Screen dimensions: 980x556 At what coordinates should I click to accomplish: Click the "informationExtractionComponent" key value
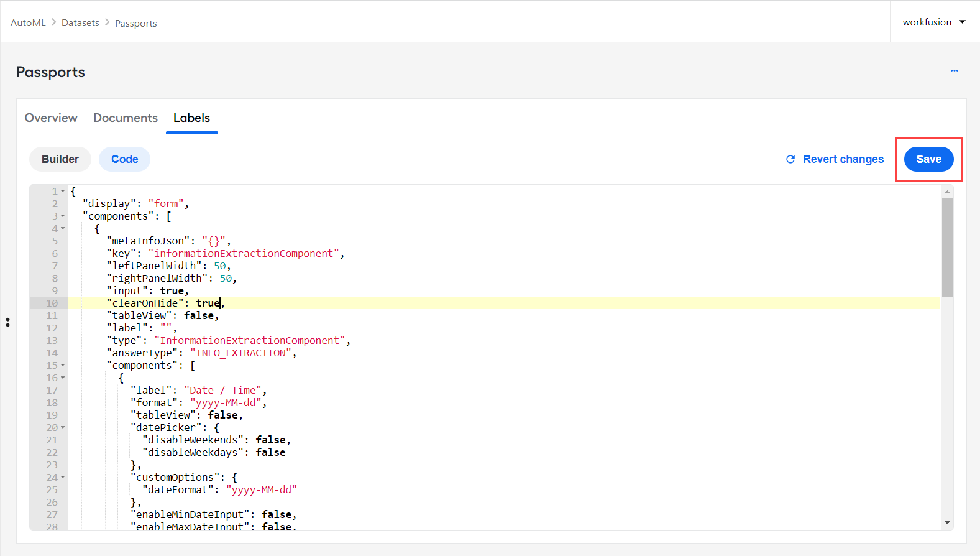tap(244, 253)
